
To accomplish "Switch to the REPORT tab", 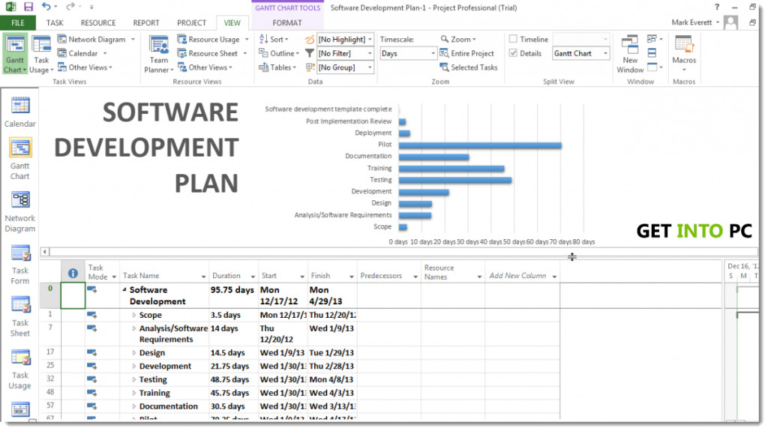I will (146, 23).
